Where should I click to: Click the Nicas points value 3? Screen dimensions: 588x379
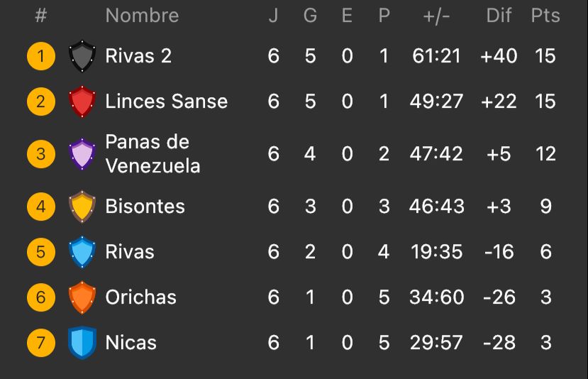545,343
